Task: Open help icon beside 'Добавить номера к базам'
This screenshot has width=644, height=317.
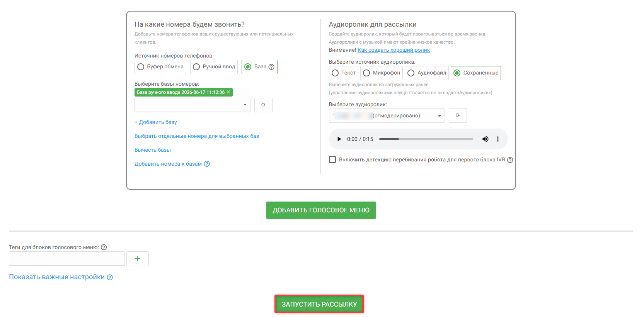Action: click(207, 164)
